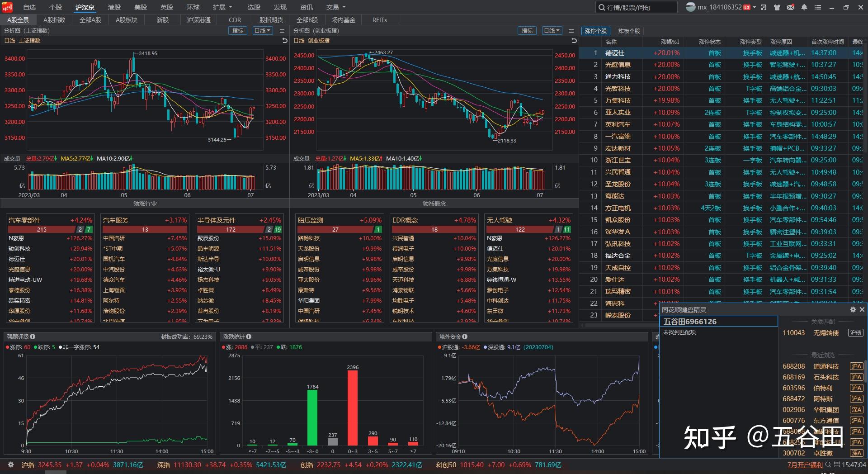
Task: Click the info icon next to 涨跌统计
Action: pos(249,337)
